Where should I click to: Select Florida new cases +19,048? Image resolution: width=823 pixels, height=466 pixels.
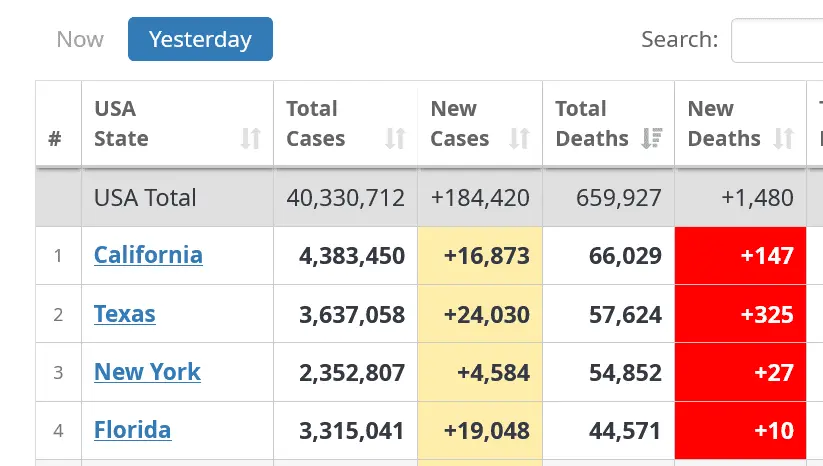(487, 431)
